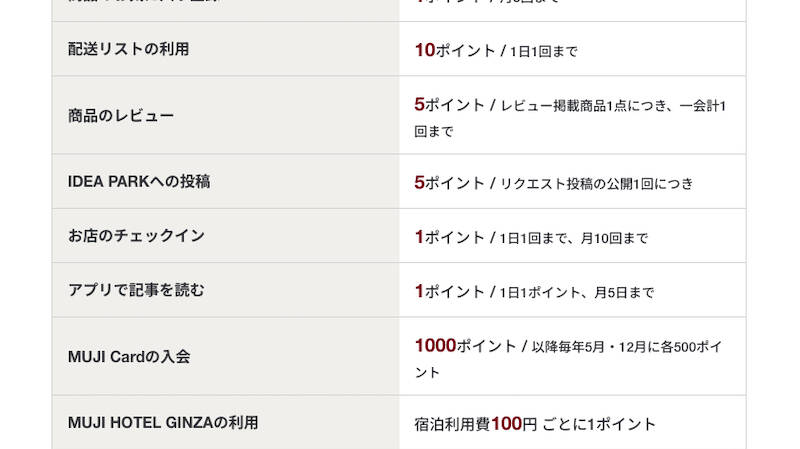Click the 商品のレビュー row label
The width and height of the screenshot is (800, 449).
click(x=121, y=115)
